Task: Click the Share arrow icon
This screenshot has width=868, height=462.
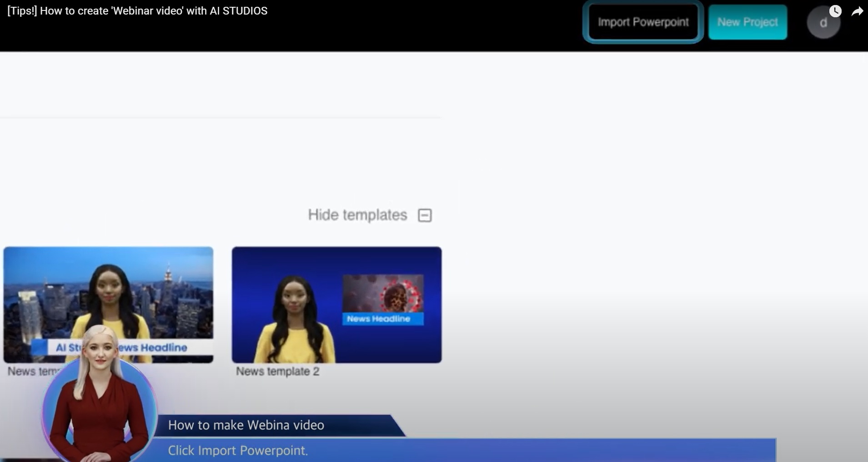Action: tap(857, 11)
